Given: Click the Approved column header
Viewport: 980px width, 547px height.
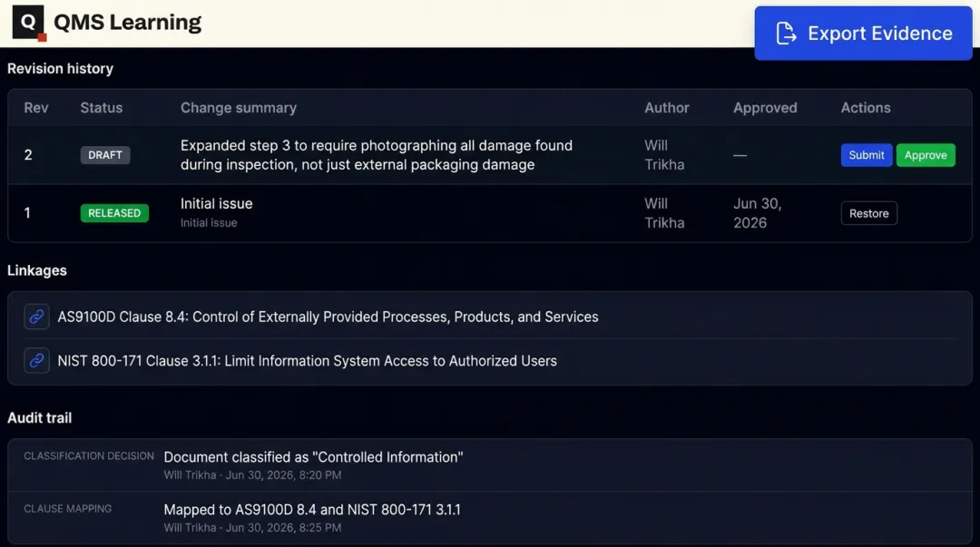Looking at the screenshot, I should tap(765, 108).
